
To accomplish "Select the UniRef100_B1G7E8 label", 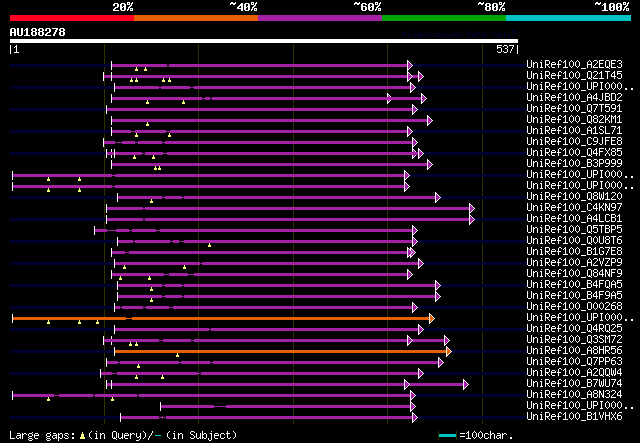I will (x=574, y=252).
